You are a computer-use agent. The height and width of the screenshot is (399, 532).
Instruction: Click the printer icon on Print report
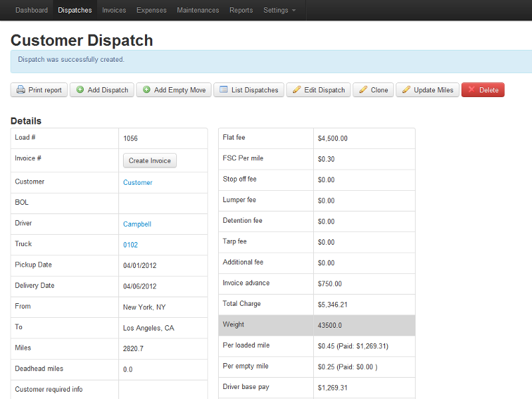[x=21, y=90]
